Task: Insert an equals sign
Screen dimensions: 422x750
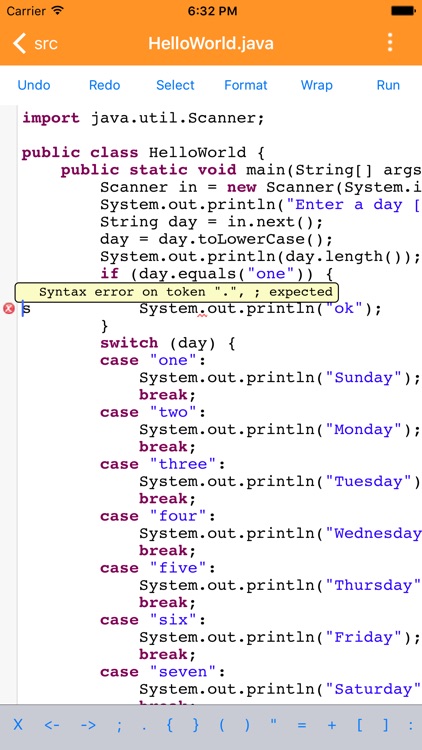Action: point(301,725)
